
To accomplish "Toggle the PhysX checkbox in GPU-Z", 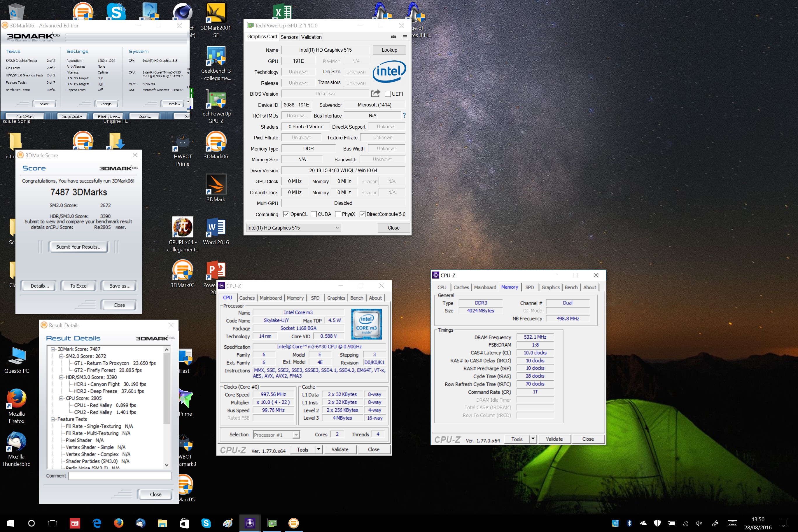I will pyautogui.click(x=338, y=214).
